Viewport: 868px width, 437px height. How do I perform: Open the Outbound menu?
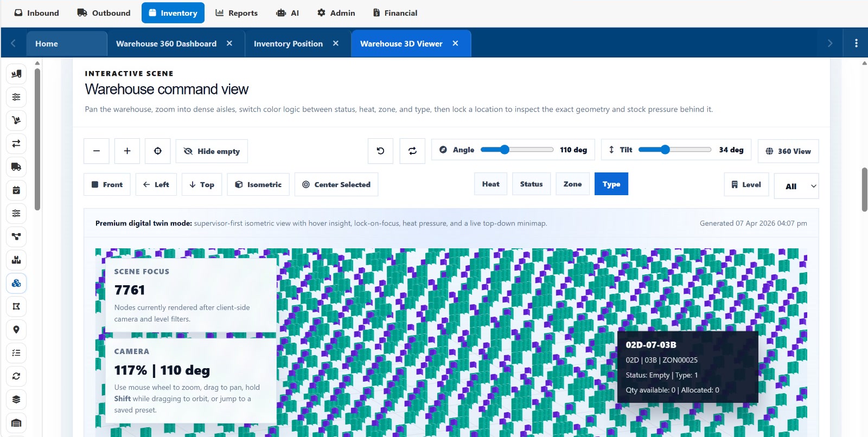tap(104, 13)
